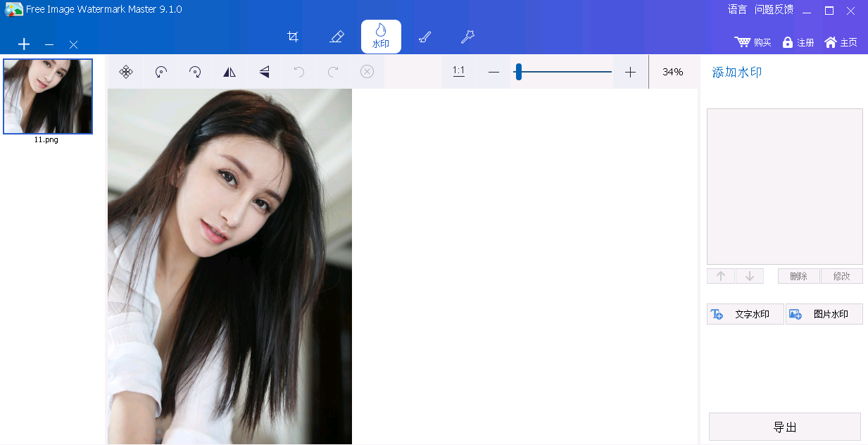The height and width of the screenshot is (445, 868).
Task: Select the brush tool tab
Action: (424, 37)
